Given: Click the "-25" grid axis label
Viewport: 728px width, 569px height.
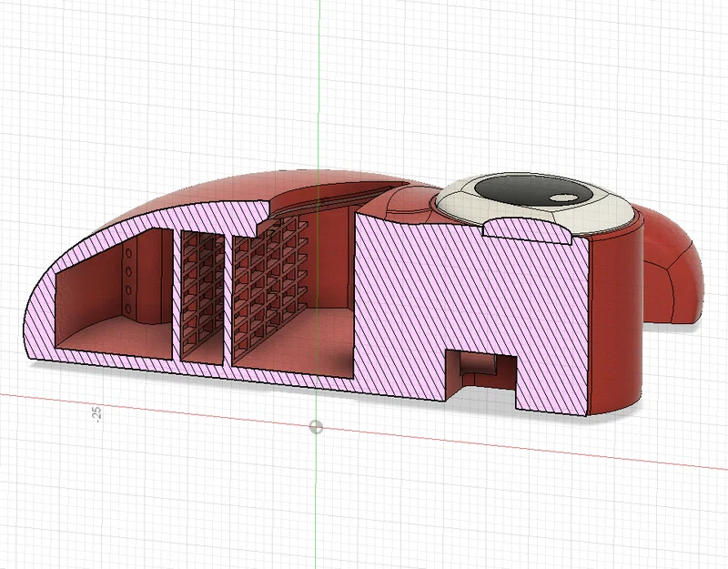Looking at the screenshot, I should [x=96, y=413].
